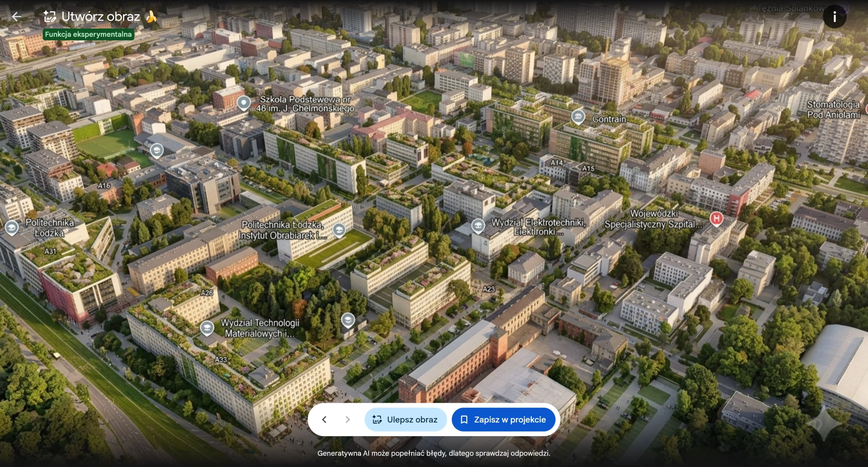Select the Politechnika Łódzka pin at left edge
This screenshot has width=868, height=467.
[12, 228]
